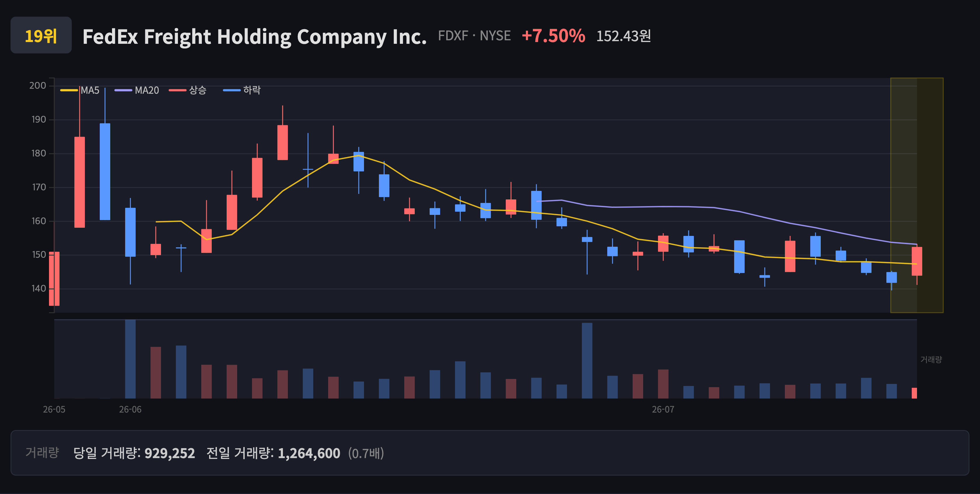Toggle the MA5 legend entry
The width and height of the screenshot is (980, 494).
point(80,90)
